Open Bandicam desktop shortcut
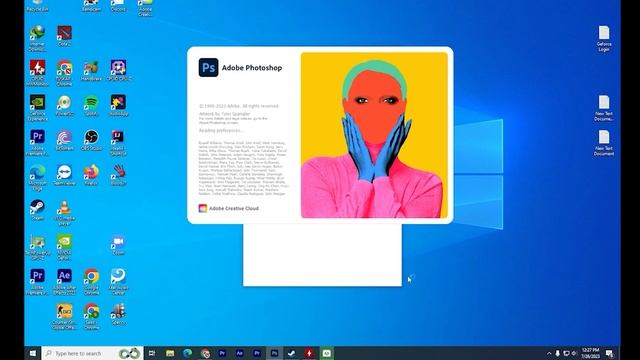The height and width of the screenshot is (360, 640). [91, 6]
